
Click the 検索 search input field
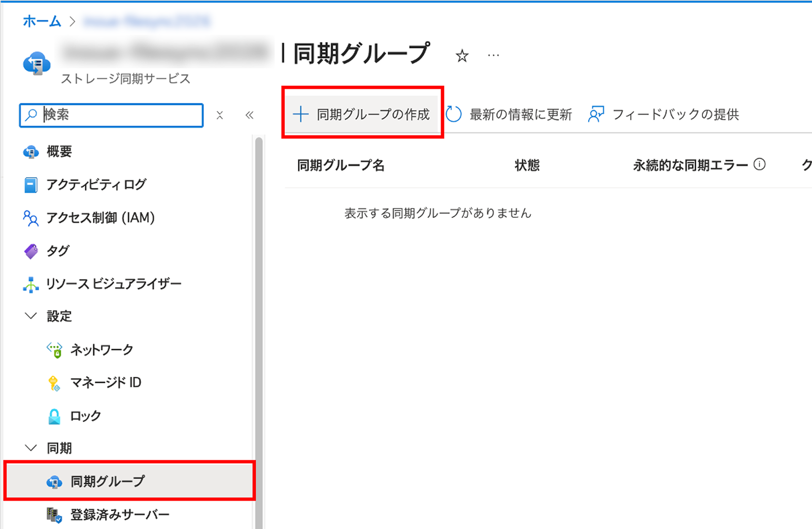point(111,115)
